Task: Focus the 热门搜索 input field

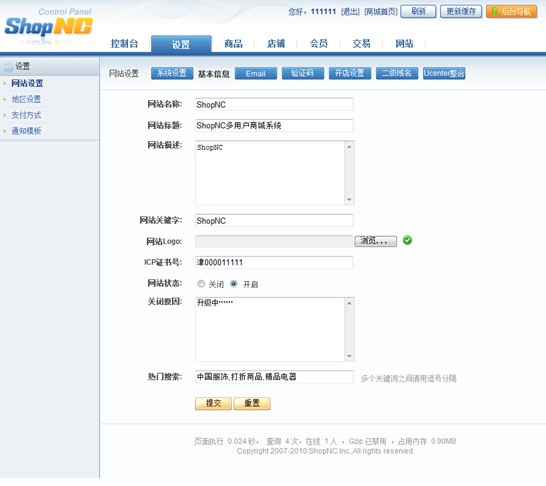Action: [274, 377]
